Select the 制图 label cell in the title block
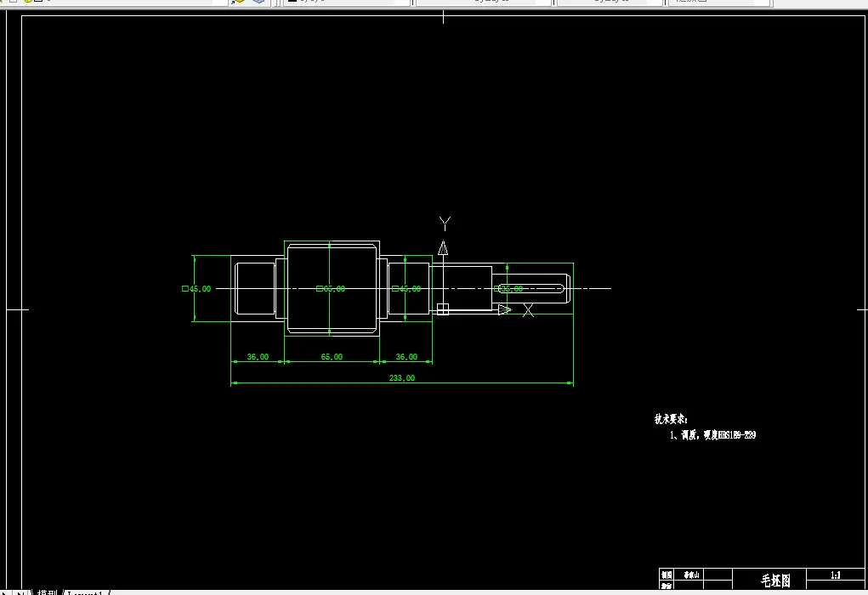The width and height of the screenshot is (868, 595). coord(667,575)
